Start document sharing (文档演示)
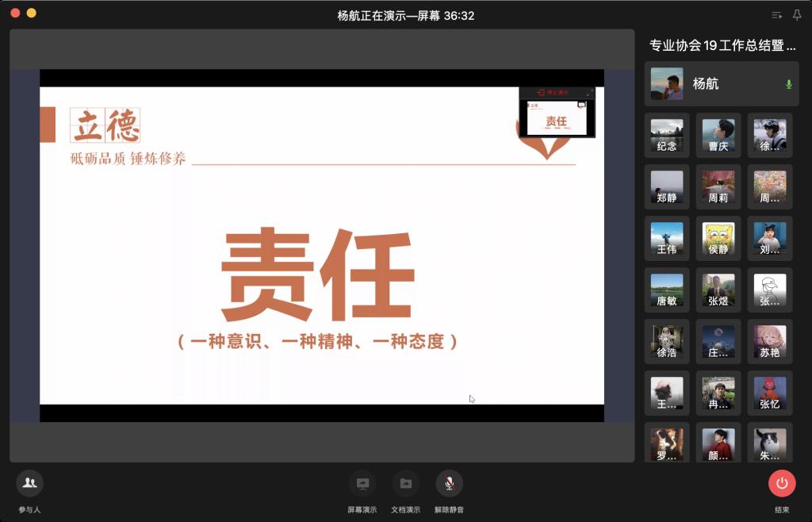 click(x=405, y=483)
